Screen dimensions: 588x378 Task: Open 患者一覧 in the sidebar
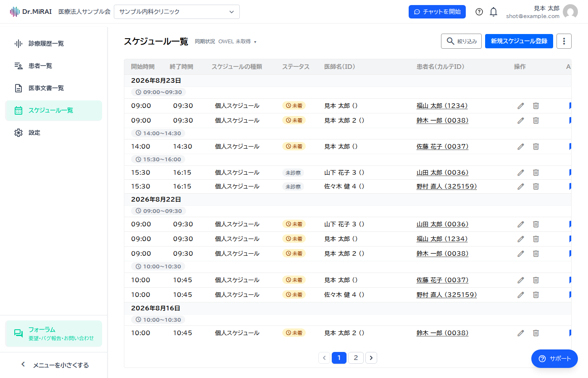[x=54, y=66]
